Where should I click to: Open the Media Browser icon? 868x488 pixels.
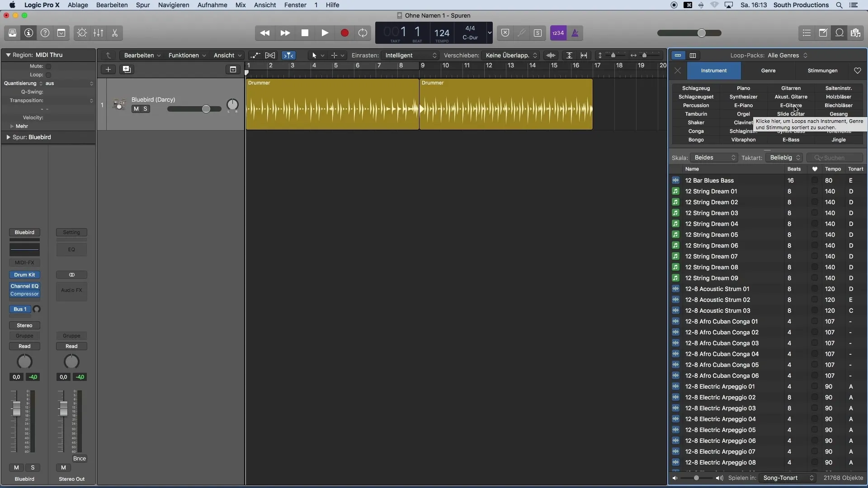[x=855, y=33]
